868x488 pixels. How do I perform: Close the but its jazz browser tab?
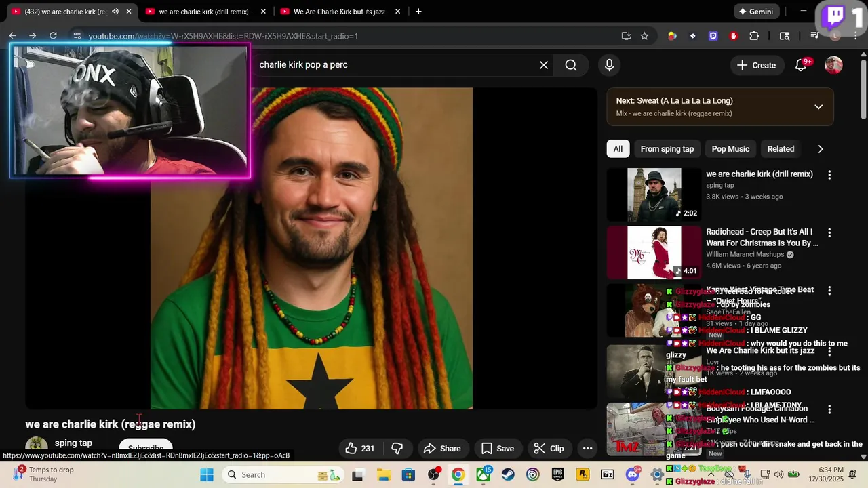[x=397, y=12]
